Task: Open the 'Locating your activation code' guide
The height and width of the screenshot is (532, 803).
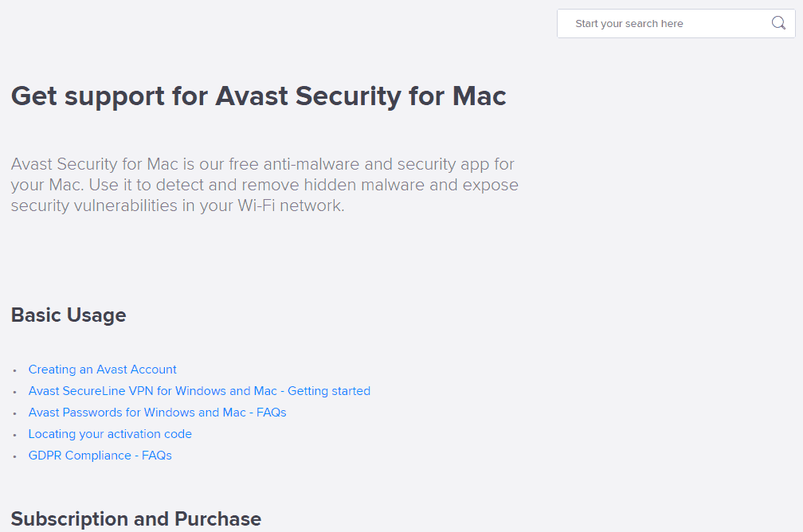Action: coord(110,434)
